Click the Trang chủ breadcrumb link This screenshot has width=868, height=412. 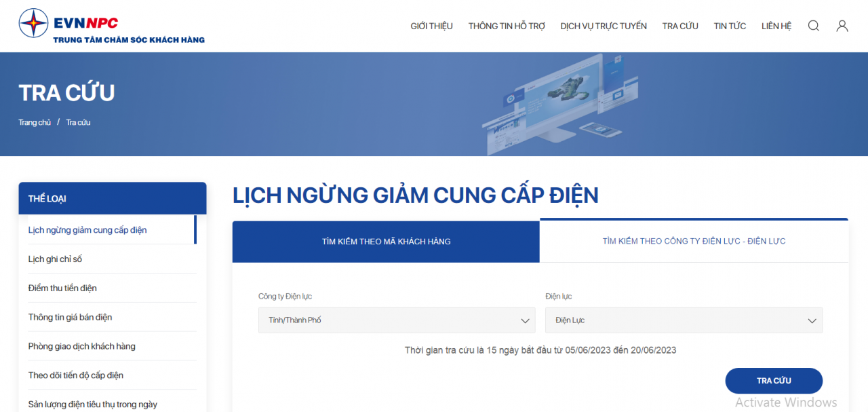[34, 122]
